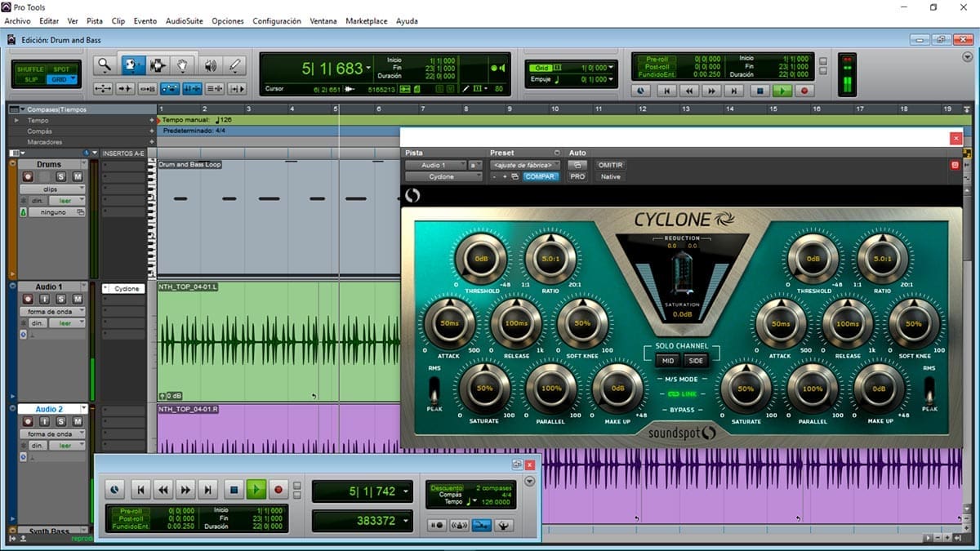Enable Spot edit mode
The image size is (980, 551).
point(60,69)
